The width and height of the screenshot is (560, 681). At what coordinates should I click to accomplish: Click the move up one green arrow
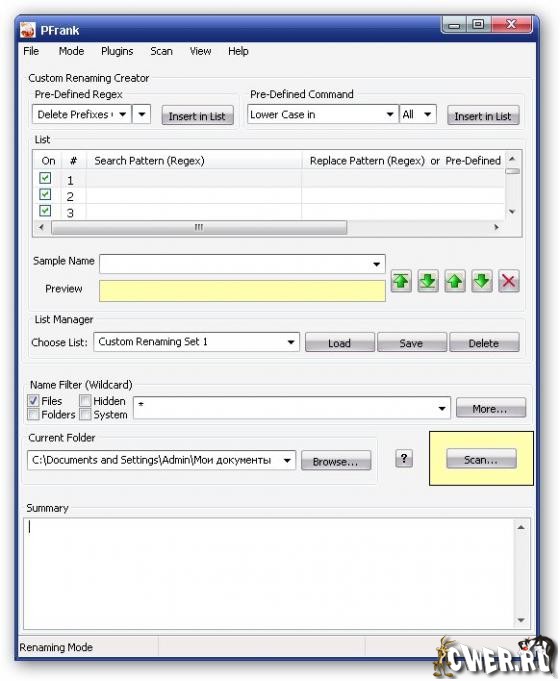pyautogui.click(x=454, y=281)
